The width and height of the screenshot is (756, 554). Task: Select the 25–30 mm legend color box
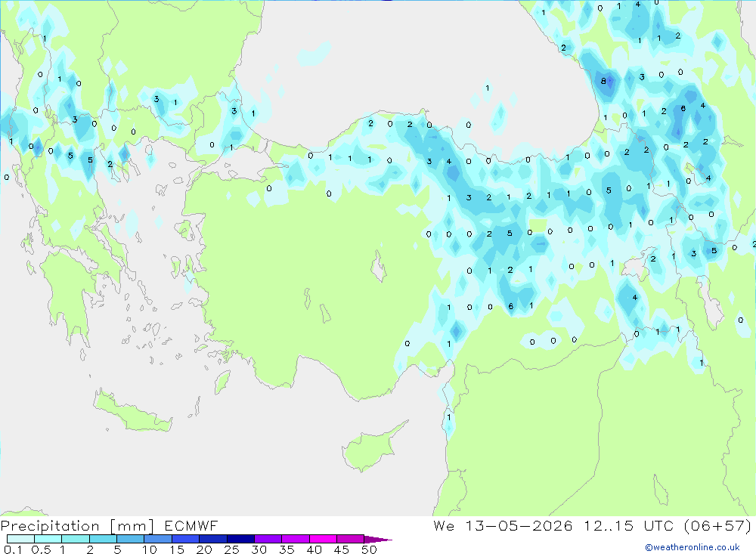pyautogui.click(x=240, y=539)
